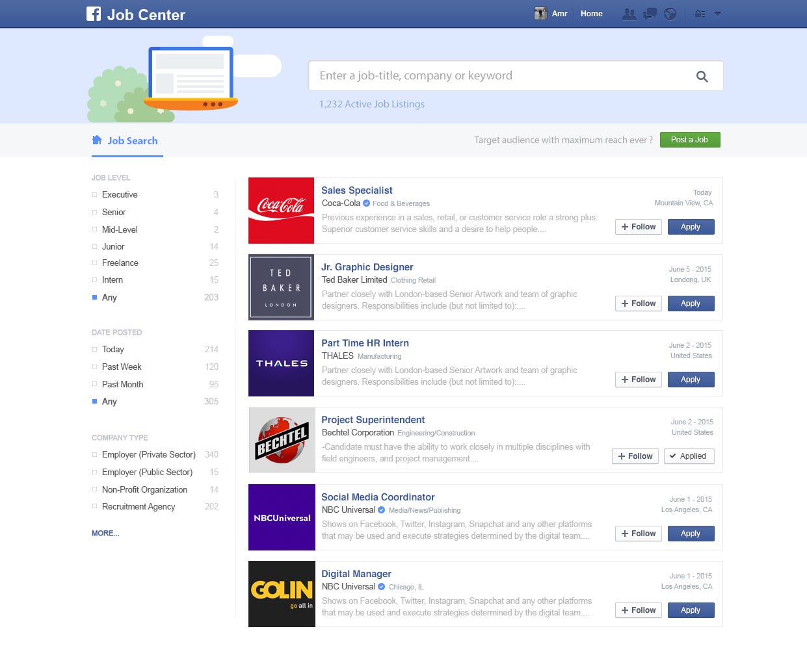Apply to Part Time HR Intern job

click(691, 380)
